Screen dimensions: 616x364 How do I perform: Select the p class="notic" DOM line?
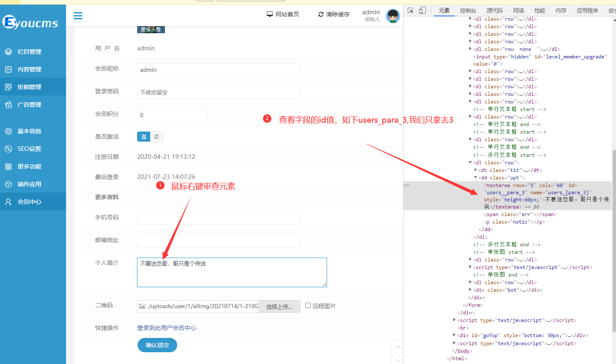pyautogui.click(x=514, y=222)
